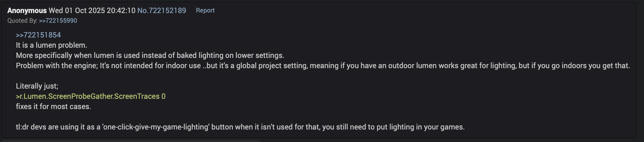Image resolution: width=644 pixels, height=142 pixels.
Task: Click the line about baked lighting on lower settings
Action: coord(150,55)
